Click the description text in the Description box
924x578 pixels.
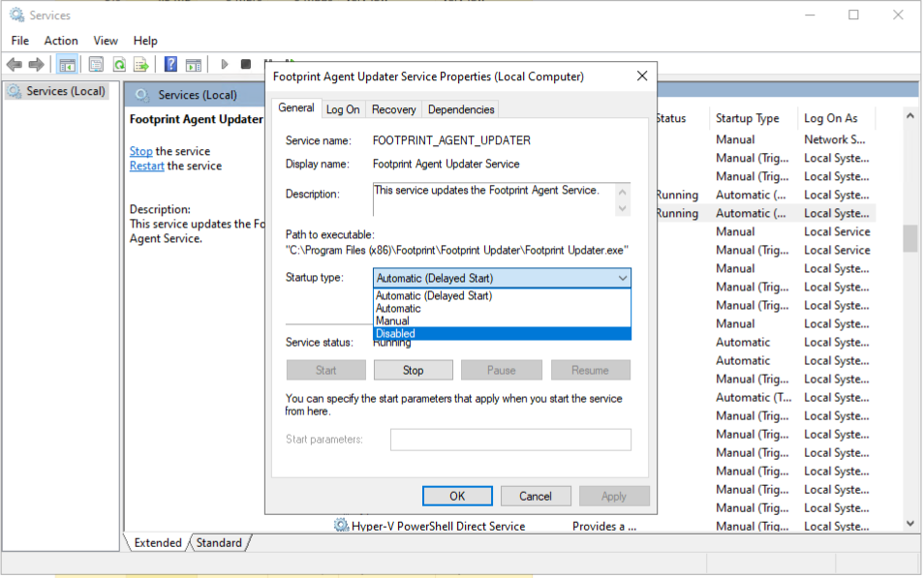coord(486,191)
